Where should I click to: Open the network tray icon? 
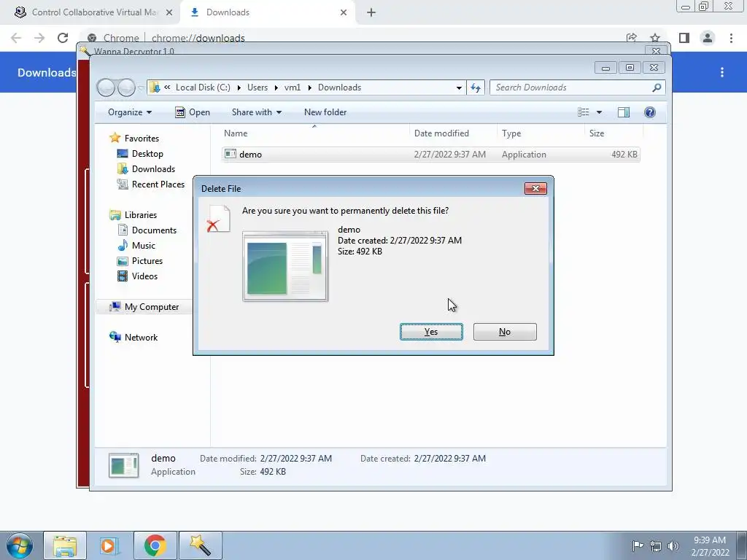(656, 546)
